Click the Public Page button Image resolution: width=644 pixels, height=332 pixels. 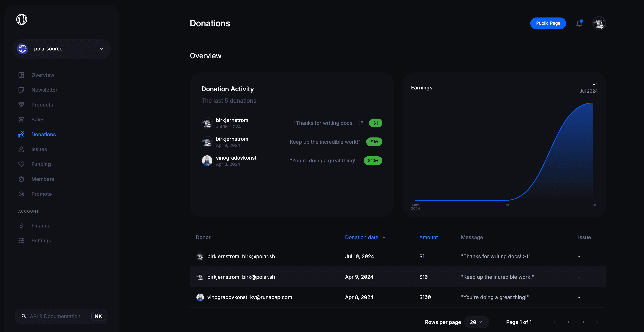point(548,23)
